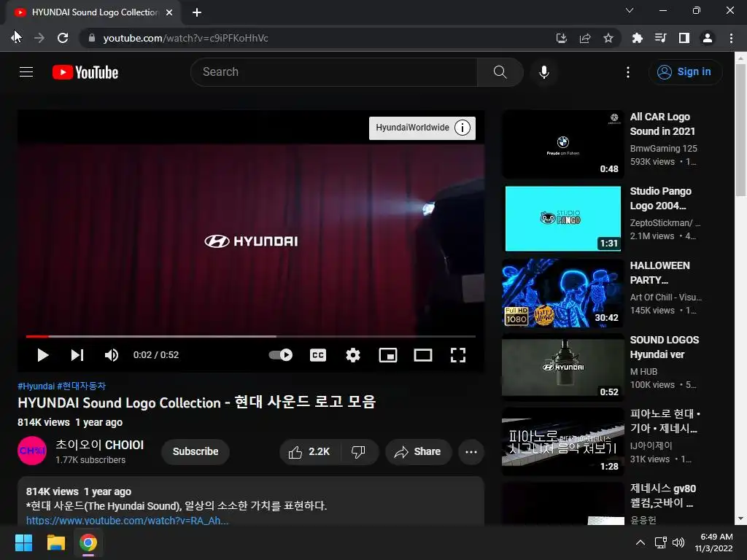Open Chrome three-dot menu

click(731, 38)
